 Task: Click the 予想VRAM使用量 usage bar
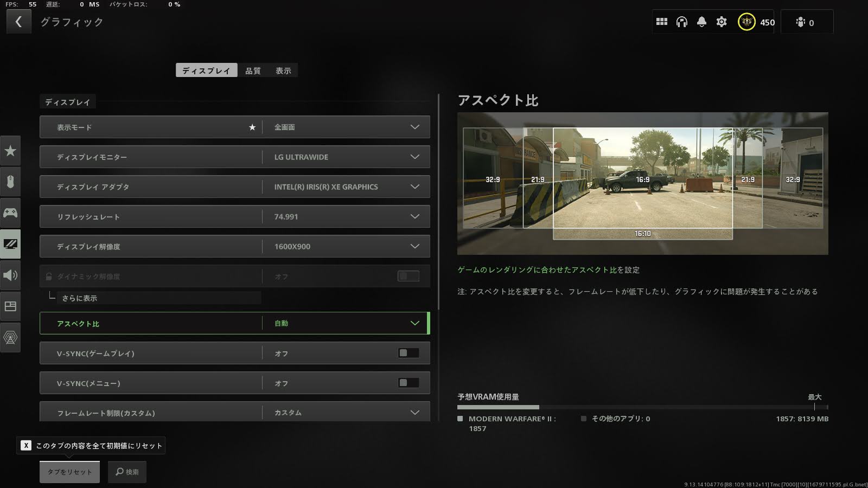click(642, 407)
